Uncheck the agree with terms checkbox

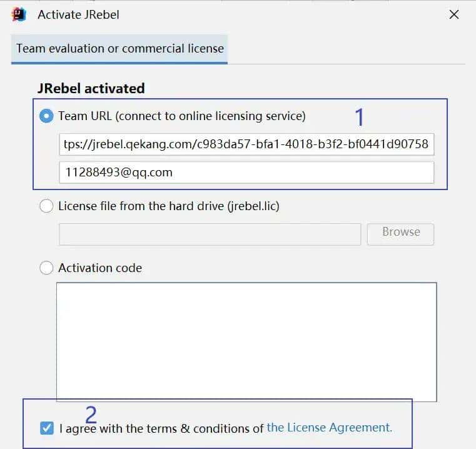pyautogui.click(x=46, y=428)
